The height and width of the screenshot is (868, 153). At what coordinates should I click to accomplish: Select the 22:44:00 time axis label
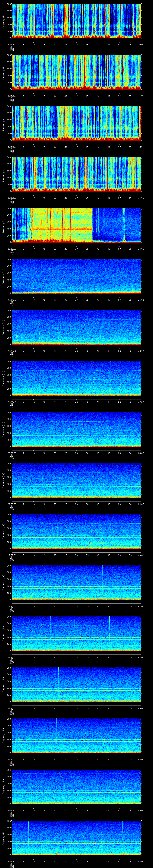(x=12, y=810)
